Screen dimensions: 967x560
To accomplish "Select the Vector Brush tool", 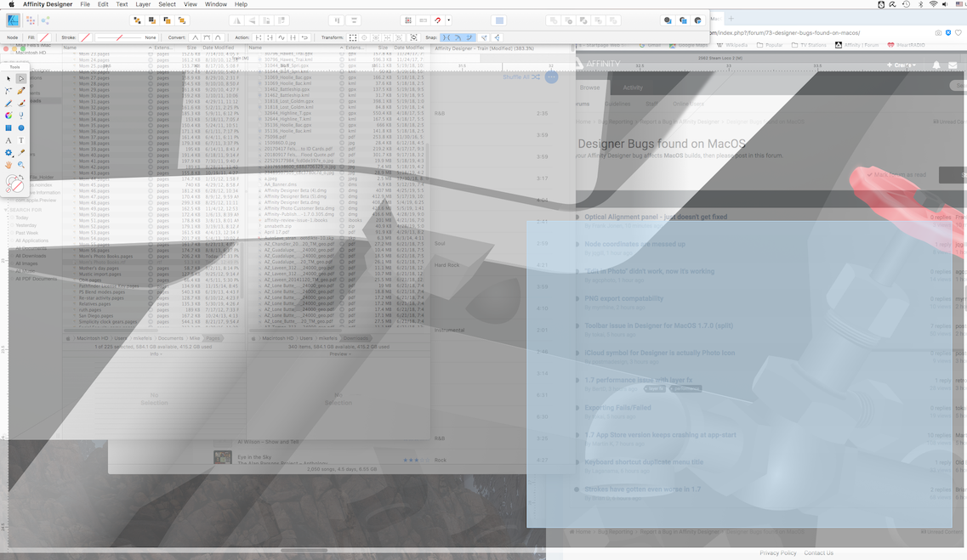I will (21, 104).
